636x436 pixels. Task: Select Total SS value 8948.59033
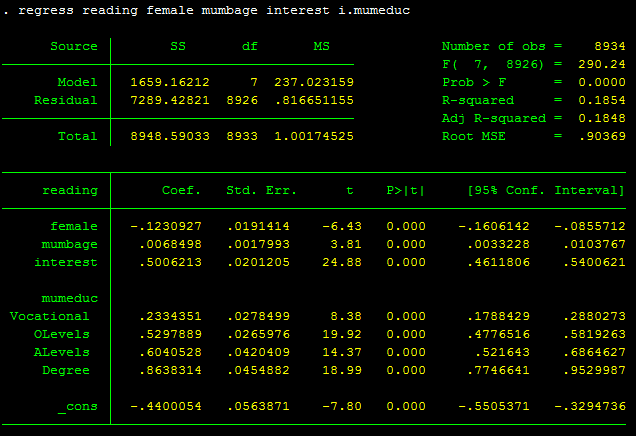point(170,136)
